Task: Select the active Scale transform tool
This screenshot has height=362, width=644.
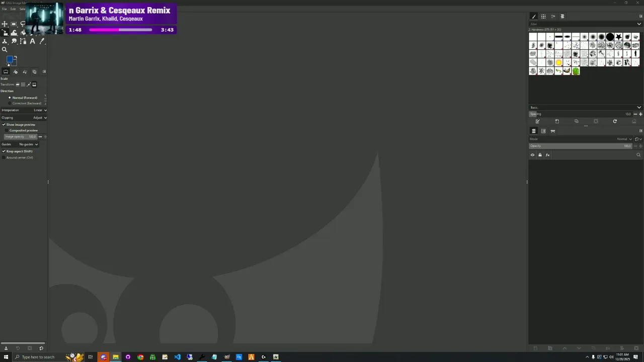Action: (x=5, y=33)
